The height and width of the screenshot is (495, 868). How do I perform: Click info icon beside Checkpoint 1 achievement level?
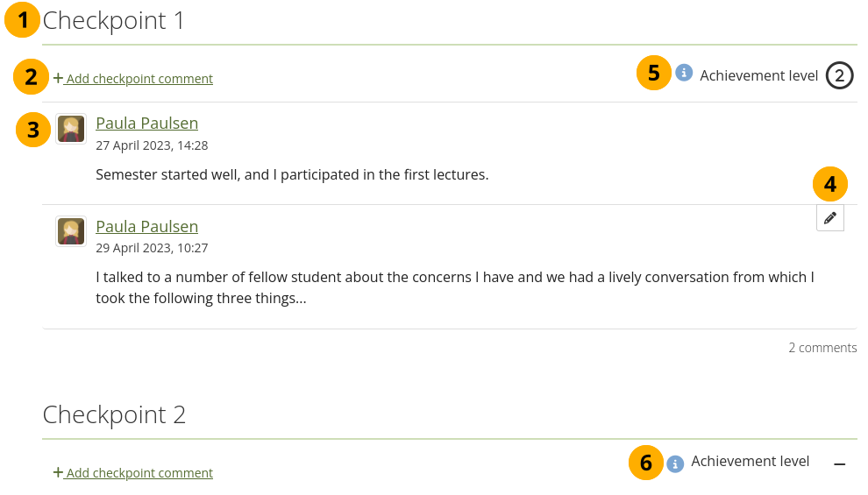coord(684,74)
